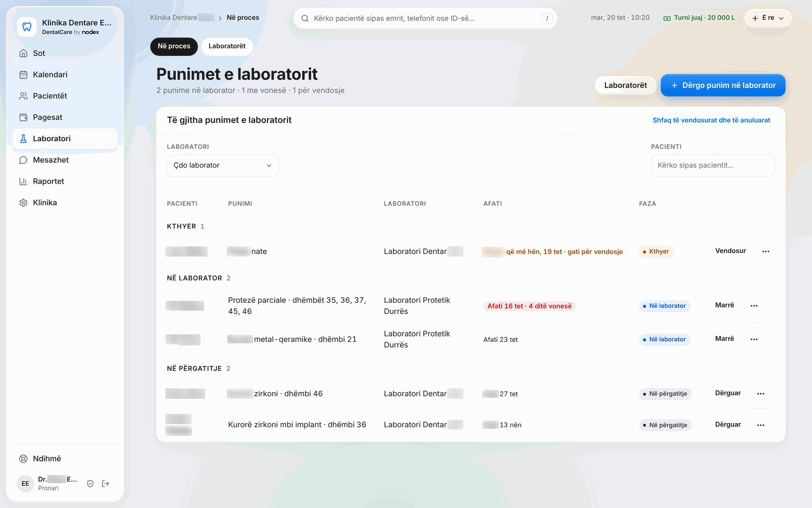
Task: Open the three-dot menu for dhëmbi 21 row
Action: click(754, 339)
